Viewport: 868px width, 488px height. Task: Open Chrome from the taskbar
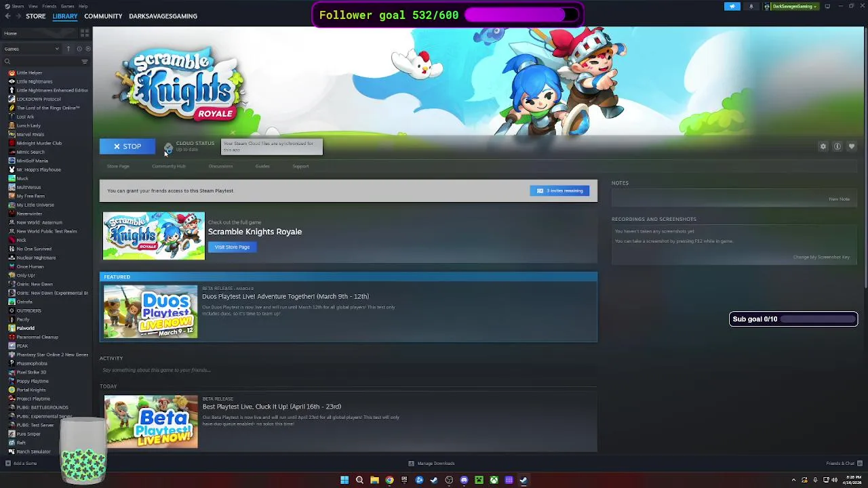pyautogui.click(x=389, y=480)
